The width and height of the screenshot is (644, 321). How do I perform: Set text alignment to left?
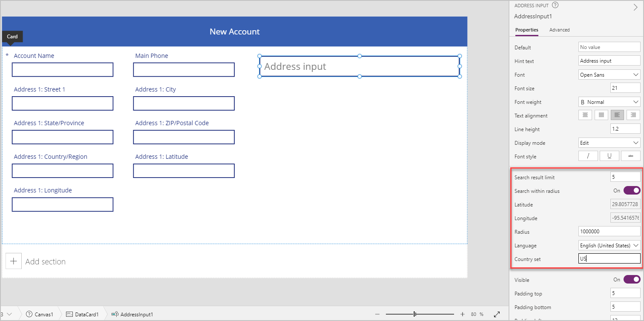tap(617, 115)
